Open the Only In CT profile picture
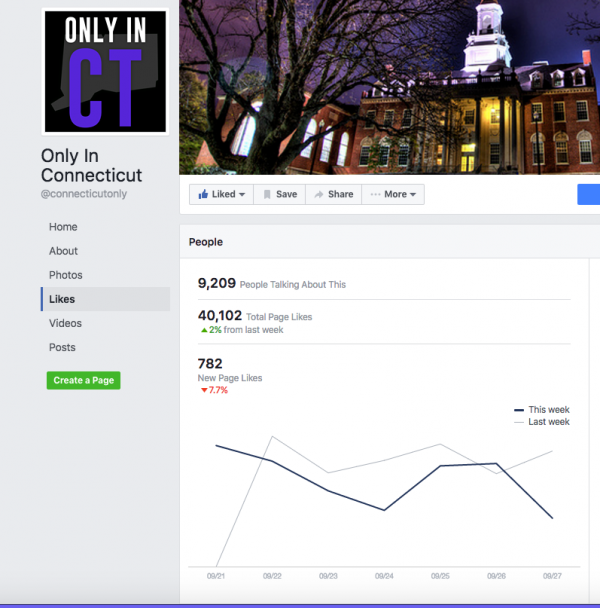This screenshot has height=608, width=600. point(105,72)
